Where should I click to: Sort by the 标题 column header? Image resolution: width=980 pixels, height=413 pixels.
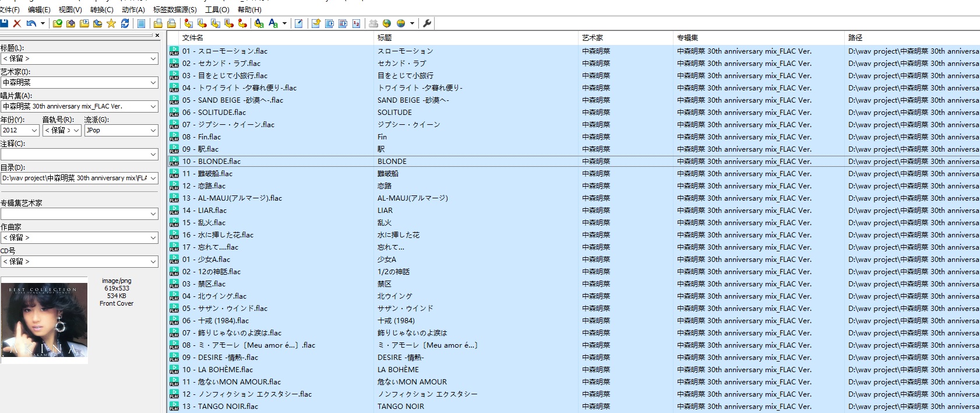(x=475, y=37)
